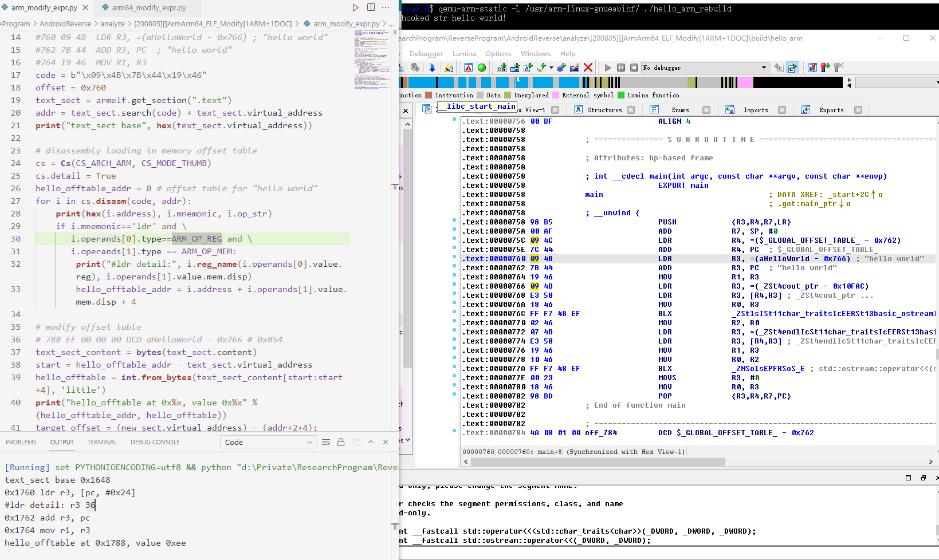Screen dimensions: 939x560
Task: Pause the debugger process
Action: [621, 68]
